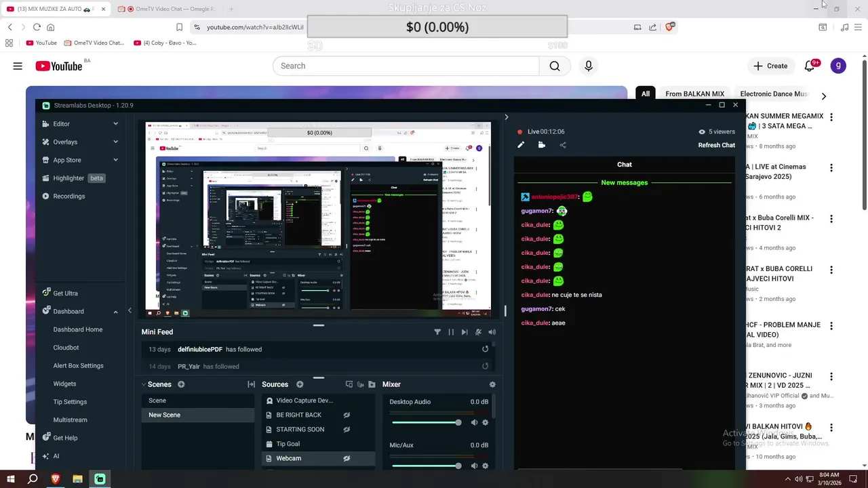Click the scene transitions icon
Screen dimensions: 868x488
click(x=251, y=384)
